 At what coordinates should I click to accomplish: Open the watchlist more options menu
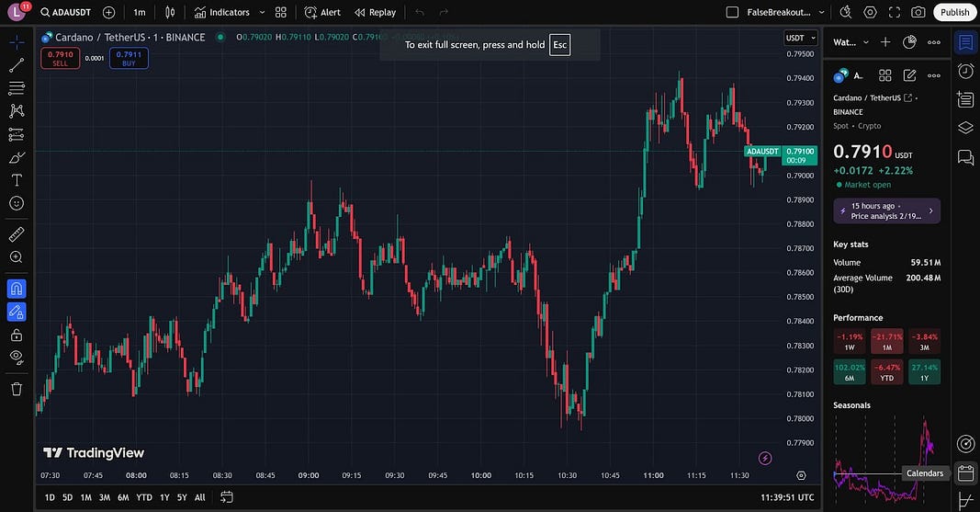934,42
